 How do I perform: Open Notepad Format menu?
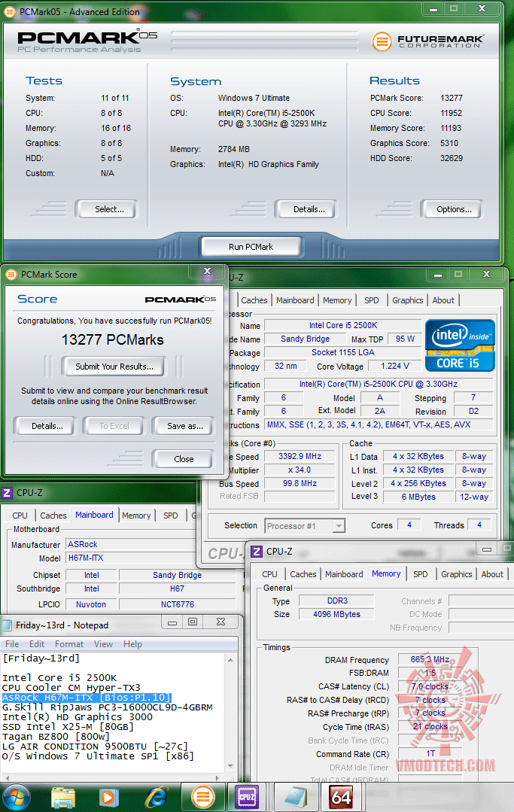pyautogui.click(x=68, y=643)
